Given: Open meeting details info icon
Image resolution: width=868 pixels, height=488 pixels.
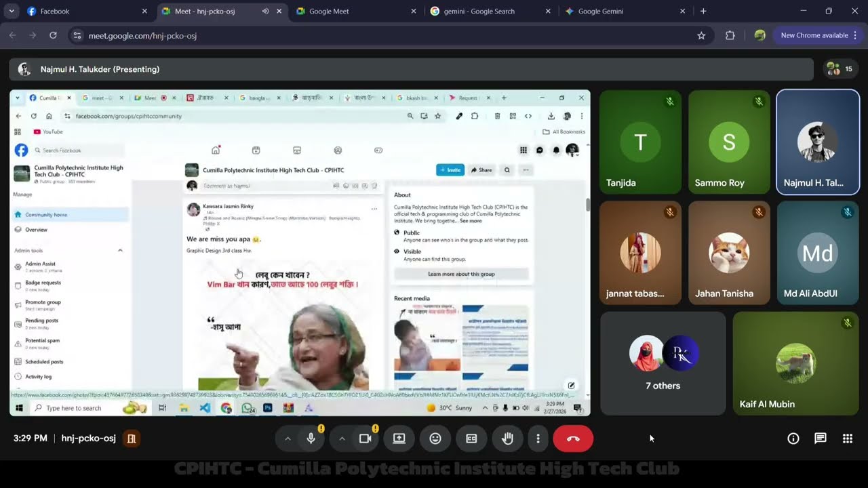Looking at the screenshot, I should pos(793,439).
